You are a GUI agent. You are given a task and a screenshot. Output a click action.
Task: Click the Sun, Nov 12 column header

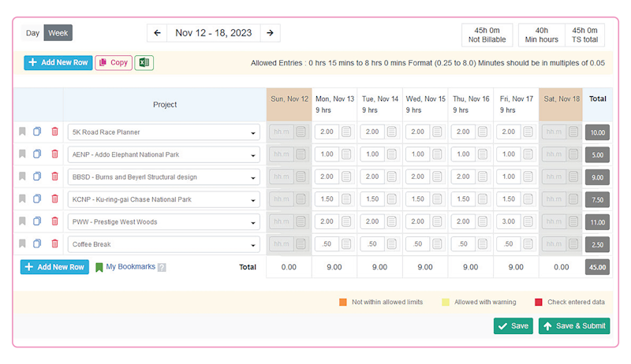[x=289, y=105]
